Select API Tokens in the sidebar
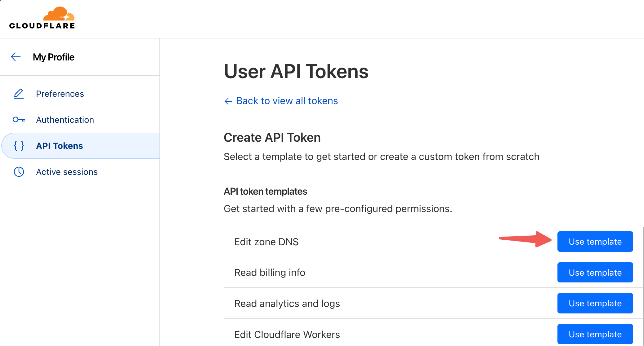Viewport: 644px width, 346px height. [60, 146]
